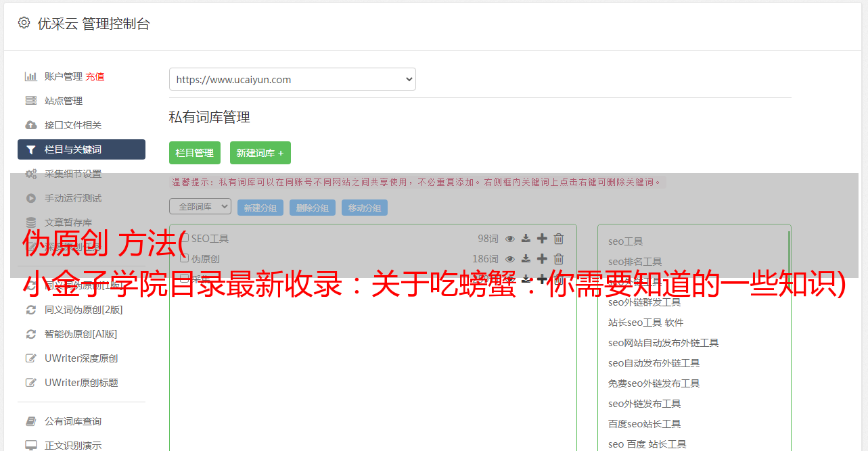Tick the SEO工具 library checkbox
This screenshot has width=868, height=451.
[x=184, y=238]
